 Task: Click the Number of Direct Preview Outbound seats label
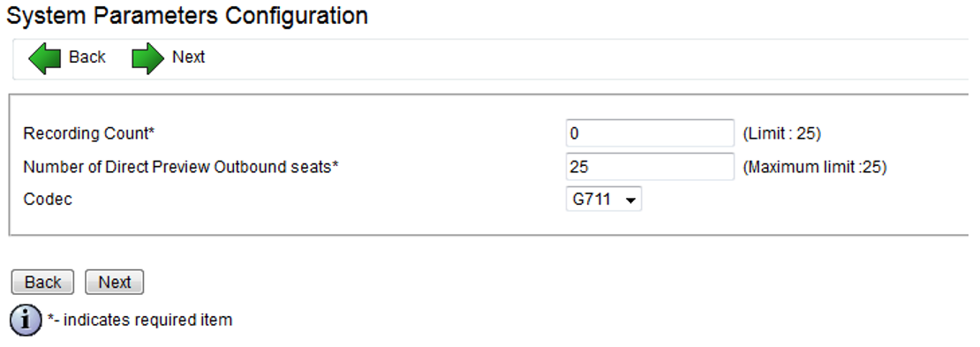(181, 168)
